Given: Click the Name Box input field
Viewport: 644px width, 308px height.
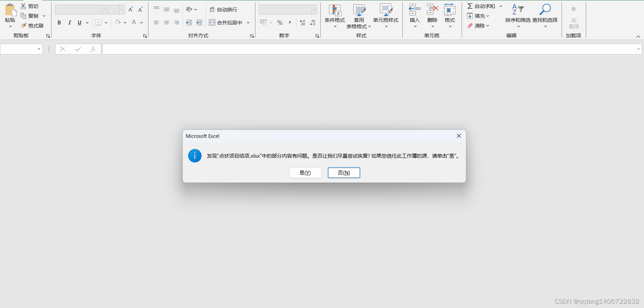Looking at the screenshot, I should point(21,49).
